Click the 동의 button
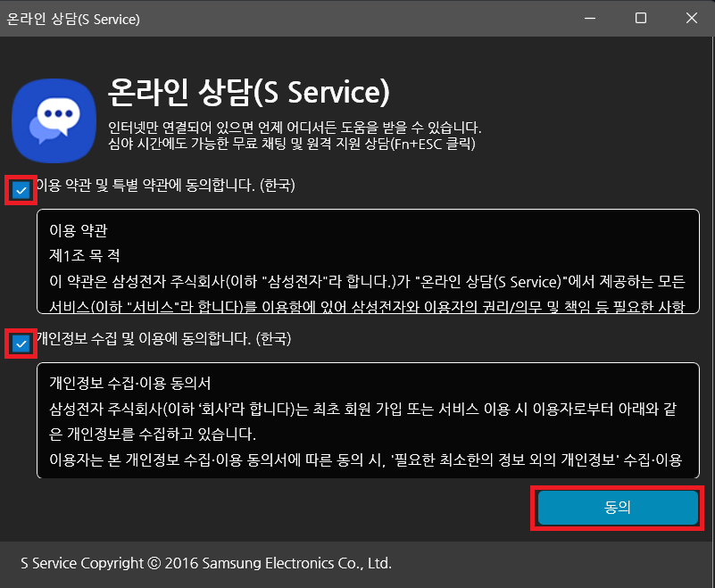 pos(618,508)
